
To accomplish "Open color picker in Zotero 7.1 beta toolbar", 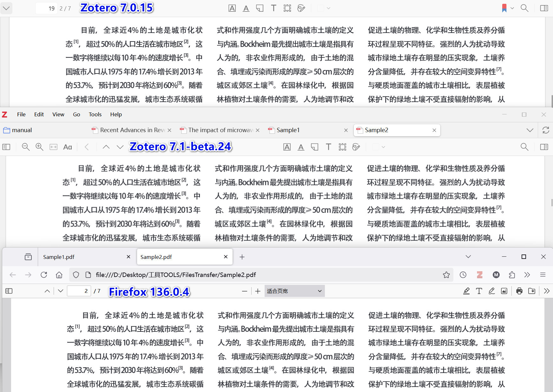I will click(x=379, y=147).
